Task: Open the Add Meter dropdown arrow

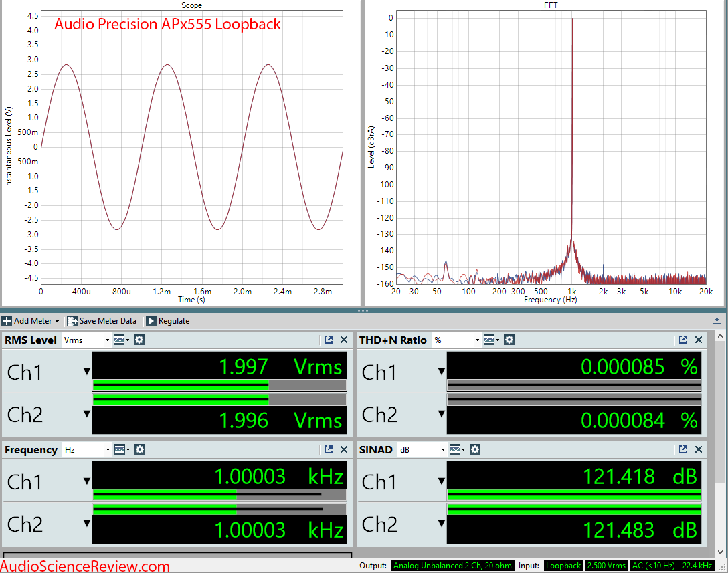Action: pos(57,321)
